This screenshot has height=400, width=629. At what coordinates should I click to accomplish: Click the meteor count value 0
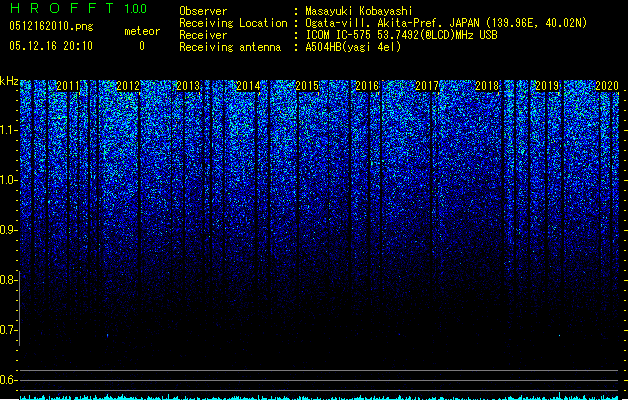point(142,46)
